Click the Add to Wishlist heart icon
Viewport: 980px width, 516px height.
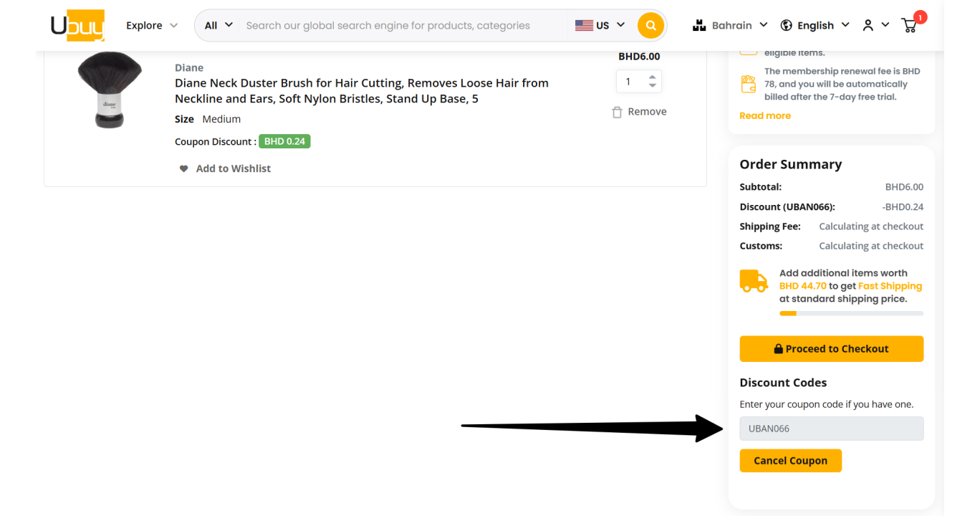click(183, 168)
